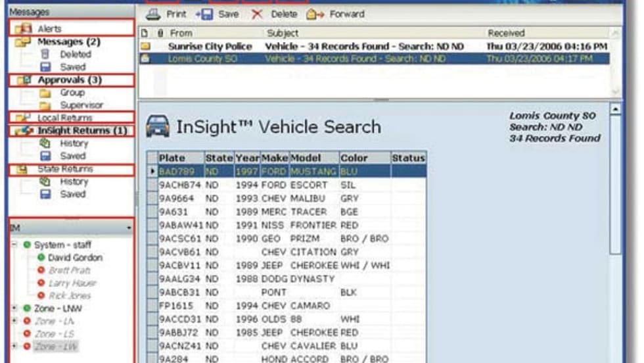Image resolution: width=644 pixels, height=363 pixels.
Task: Open the Sunrise City Police message
Action: [x=210, y=47]
